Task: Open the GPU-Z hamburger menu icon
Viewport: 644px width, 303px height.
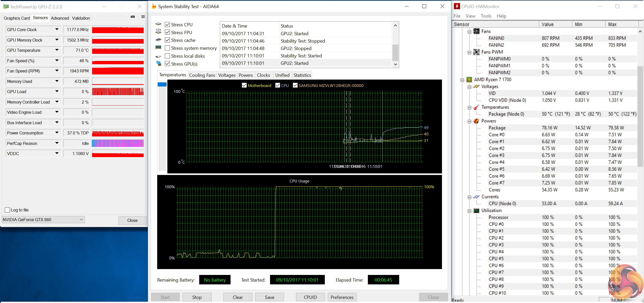Action: click(x=143, y=17)
